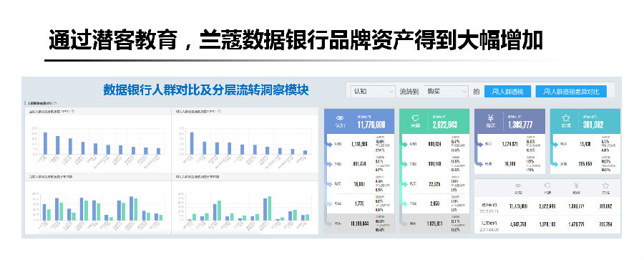Viewport: 644px width, 260px height.
Task: Click the eye icon in comparison table header
Action: [518, 186]
